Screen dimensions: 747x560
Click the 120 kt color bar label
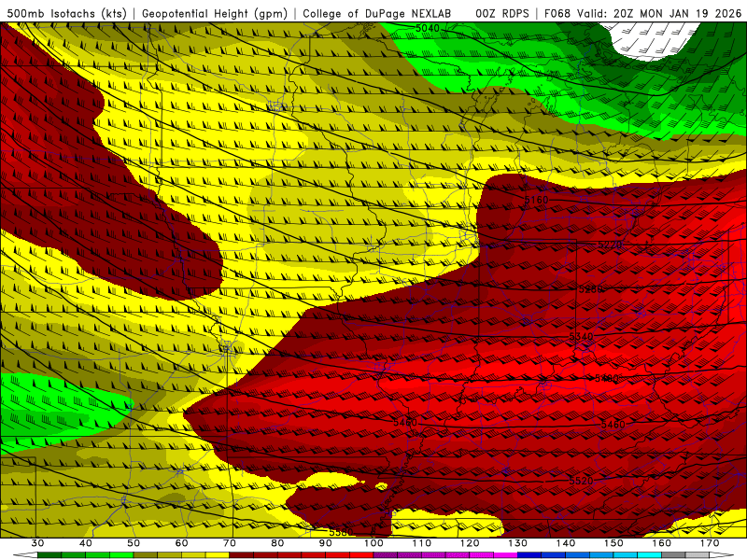click(470, 543)
